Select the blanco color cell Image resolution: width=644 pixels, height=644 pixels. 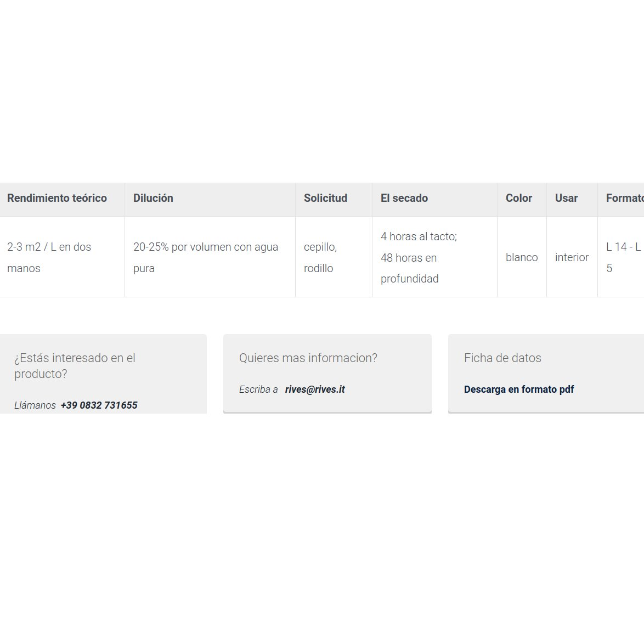[522, 257]
